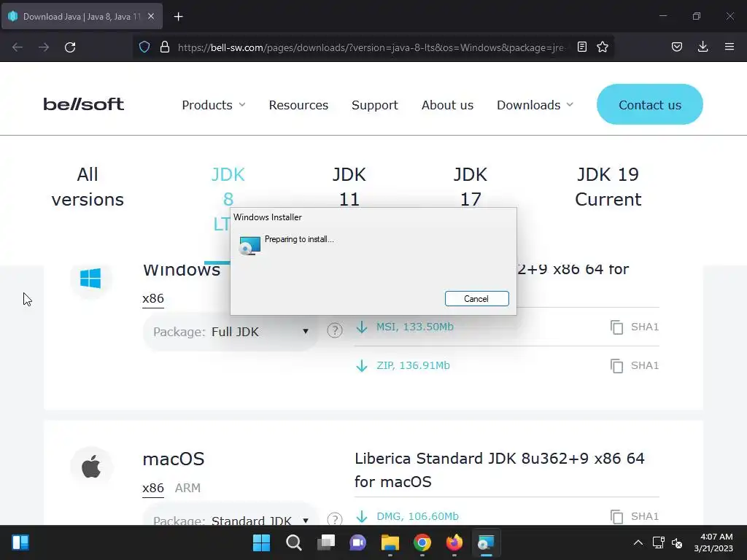Click the site security padlock icon

click(x=165, y=47)
